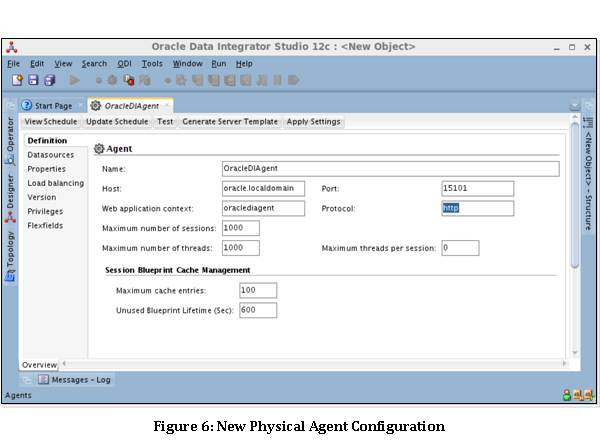Click the horizontal scrollbar right arrow
The height and width of the screenshot is (443, 600).
[x=564, y=363]
